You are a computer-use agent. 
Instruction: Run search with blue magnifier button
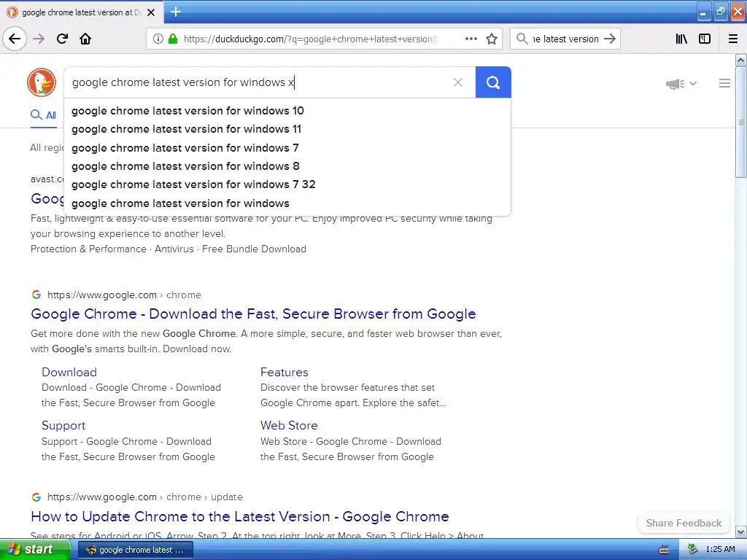[x=493, y=82]
